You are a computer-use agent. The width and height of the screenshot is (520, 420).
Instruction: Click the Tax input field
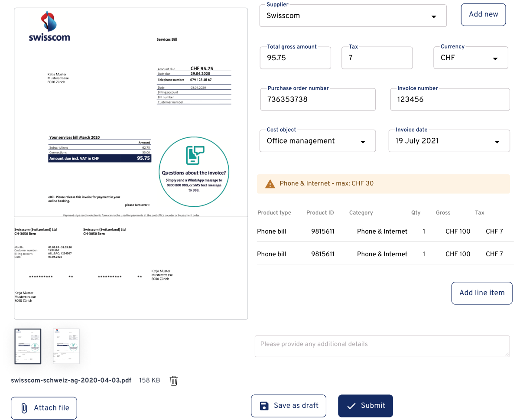tap(377, 58)
